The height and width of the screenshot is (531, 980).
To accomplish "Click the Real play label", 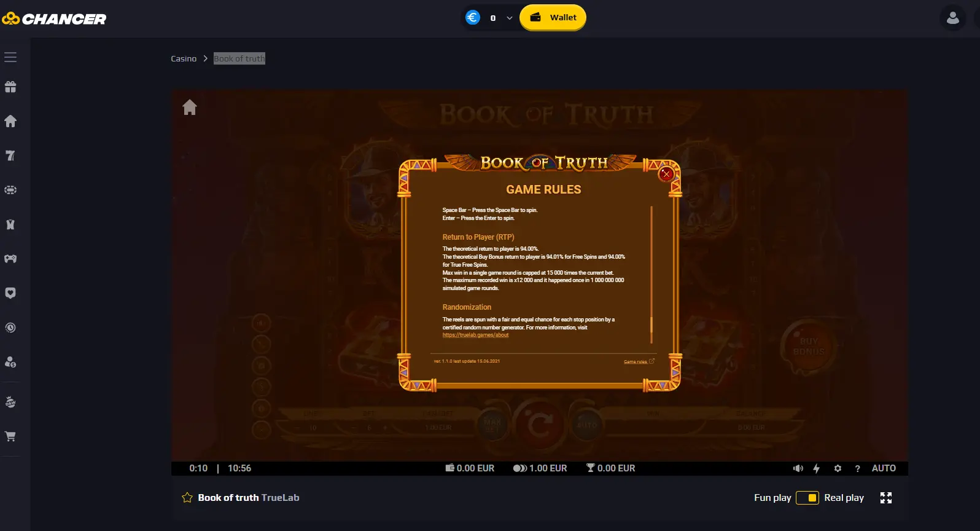I will point(844,498).
